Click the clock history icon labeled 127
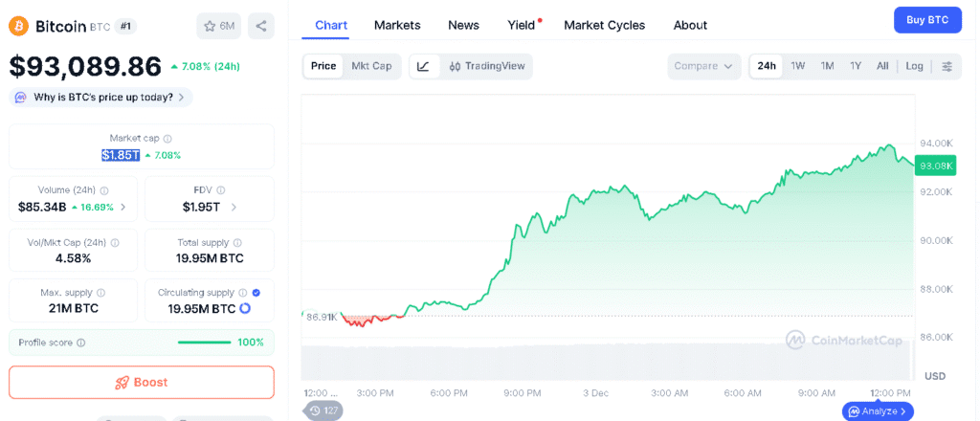Screen dimensions: 980x421 pos(323,410)
